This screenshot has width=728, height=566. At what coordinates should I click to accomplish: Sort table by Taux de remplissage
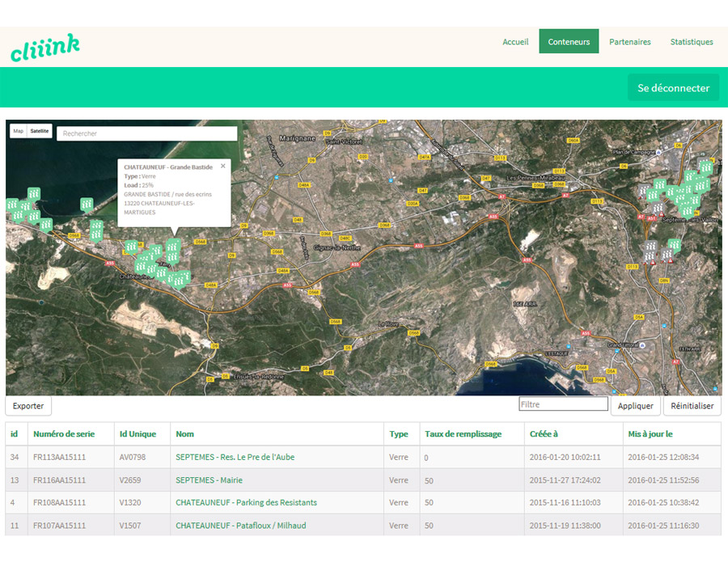[x=463, y=434]
